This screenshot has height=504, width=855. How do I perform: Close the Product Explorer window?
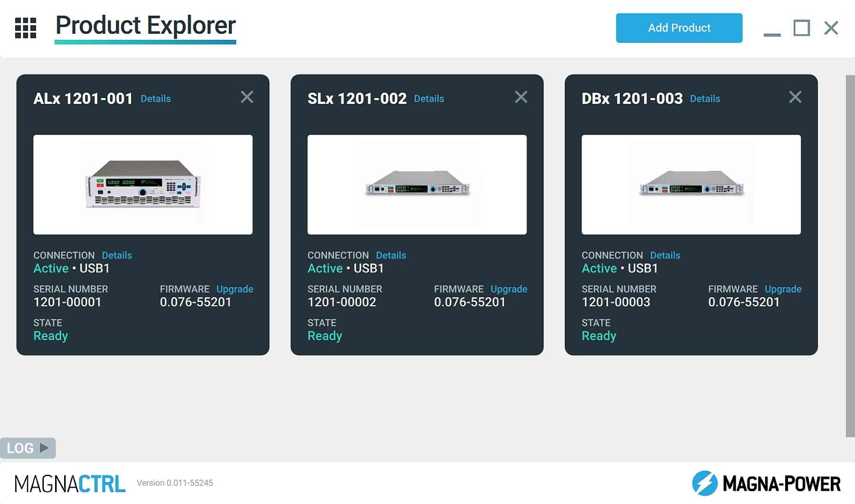(x=831, y=28)
